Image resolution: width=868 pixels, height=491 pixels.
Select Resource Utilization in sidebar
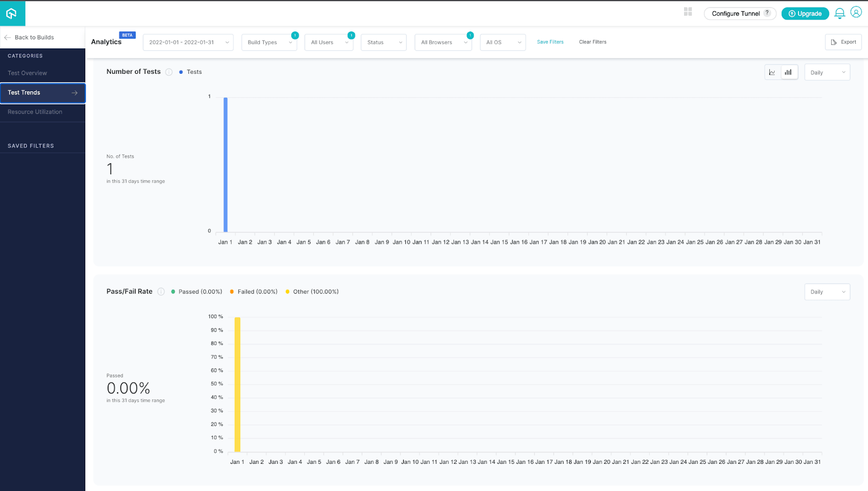[35, 112]
